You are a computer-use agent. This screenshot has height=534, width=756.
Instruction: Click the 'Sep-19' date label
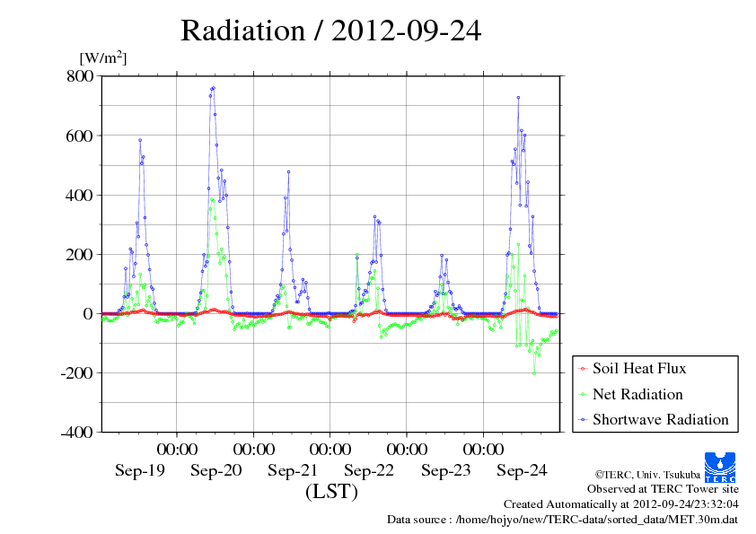[140, 470]
